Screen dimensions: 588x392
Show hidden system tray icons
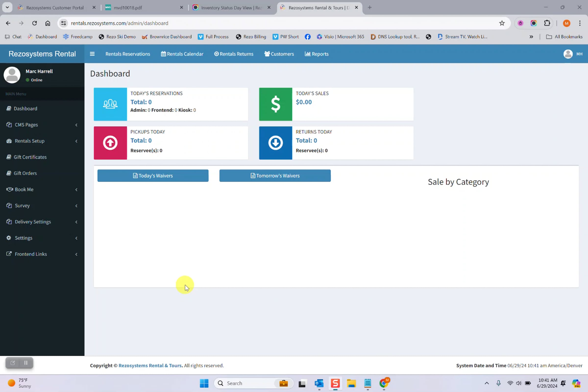[487, 383]
